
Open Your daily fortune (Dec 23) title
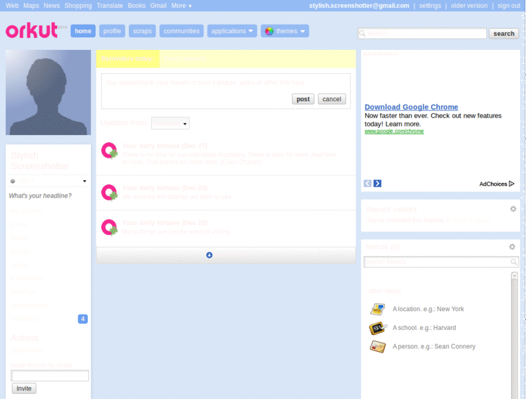click(x=164, y=188)
